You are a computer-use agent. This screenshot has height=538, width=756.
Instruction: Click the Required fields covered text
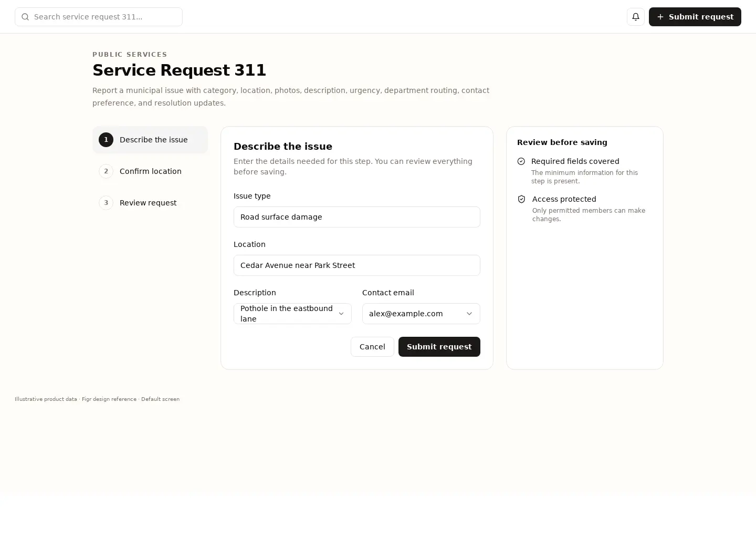(575, 161)
